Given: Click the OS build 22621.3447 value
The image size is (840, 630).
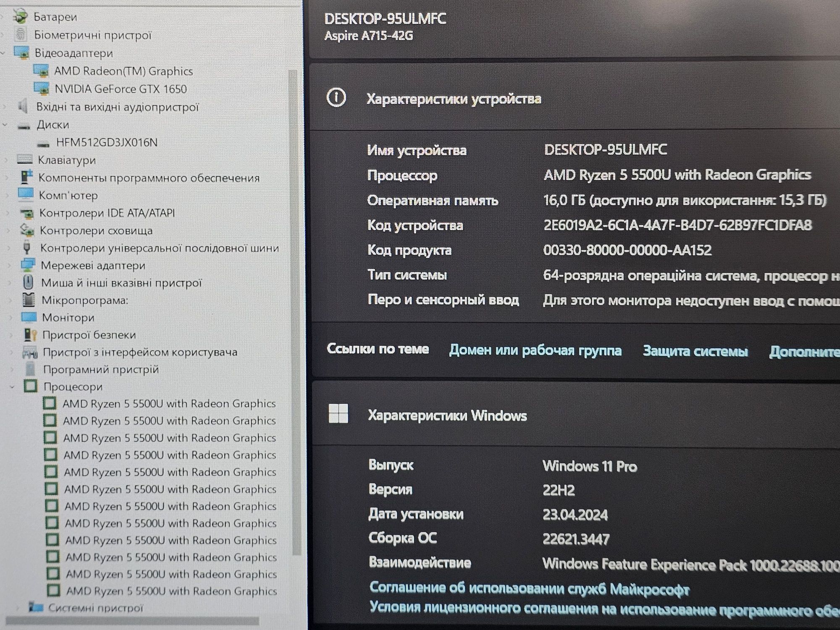Looking at the screenshot, I should coord(575,538).
